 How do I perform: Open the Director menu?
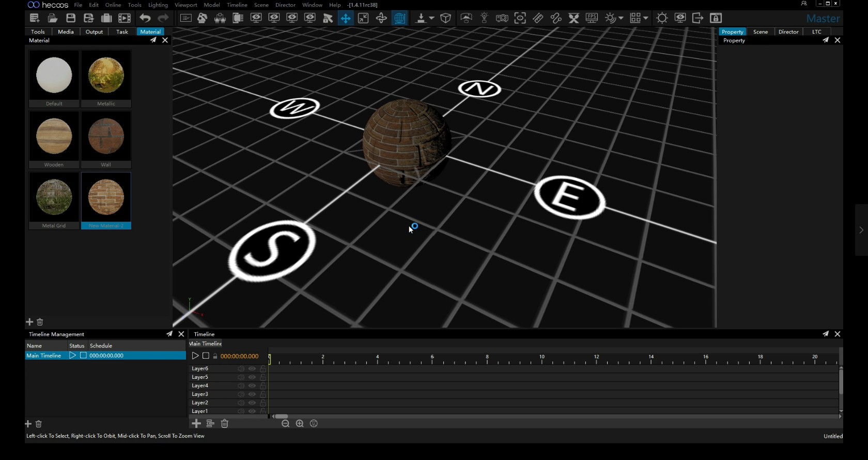click(x=285, y=5)
